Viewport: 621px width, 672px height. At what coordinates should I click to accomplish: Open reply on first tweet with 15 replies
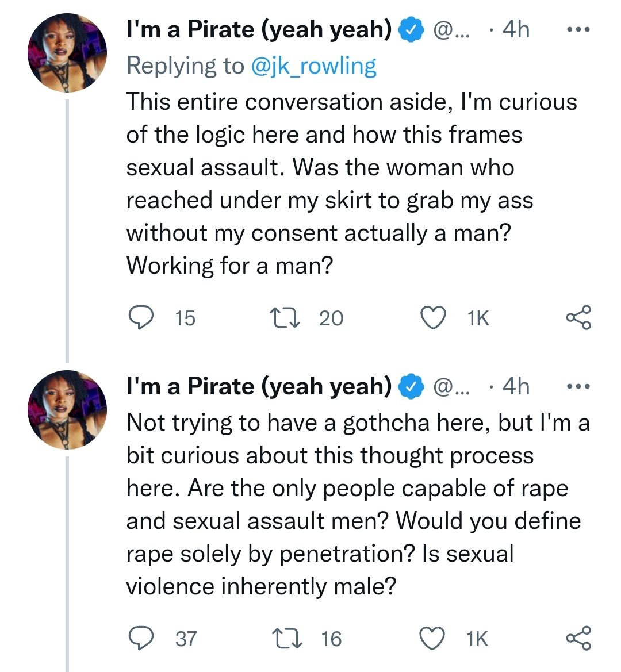[x=141, y=317]
